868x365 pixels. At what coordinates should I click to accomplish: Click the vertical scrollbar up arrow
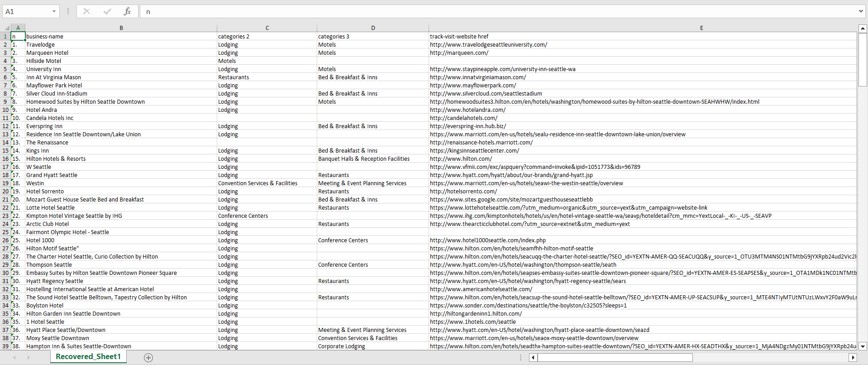pos(863,28)
